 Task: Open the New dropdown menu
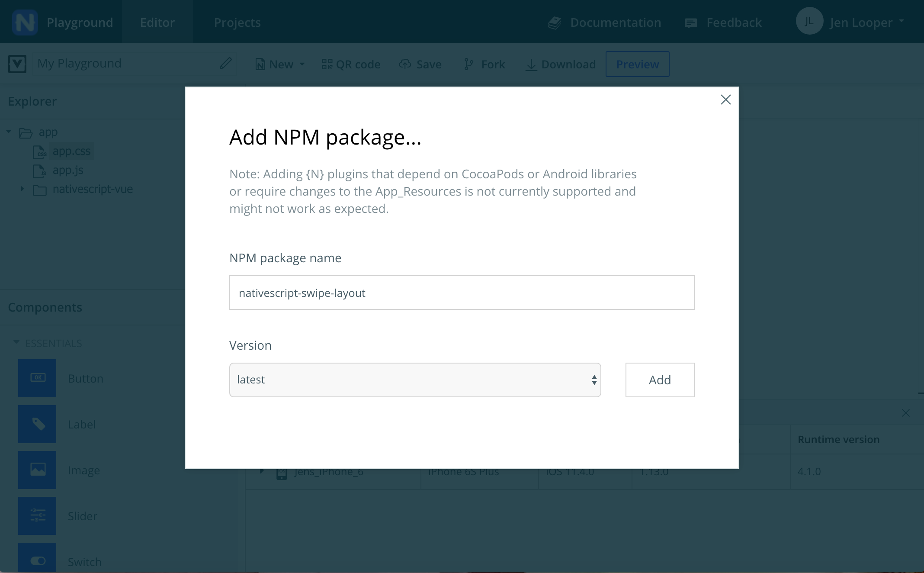(280, 64)
